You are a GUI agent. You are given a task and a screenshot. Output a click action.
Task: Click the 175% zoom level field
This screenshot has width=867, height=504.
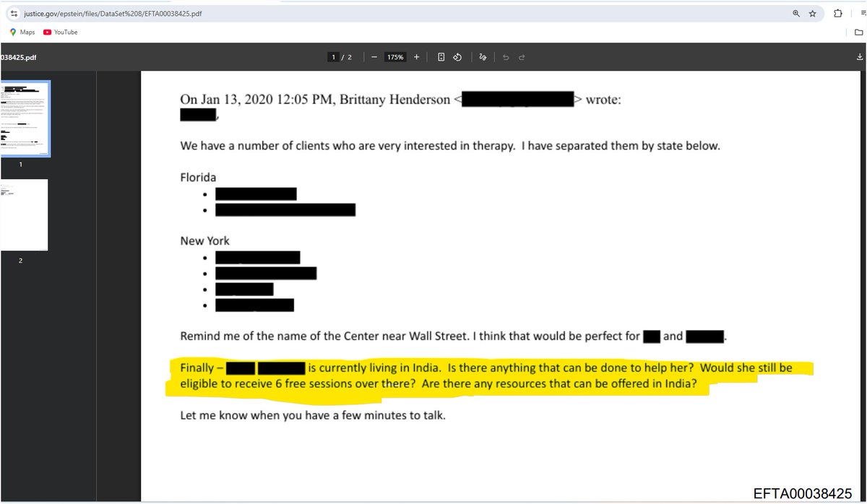[x=394, y=57]
